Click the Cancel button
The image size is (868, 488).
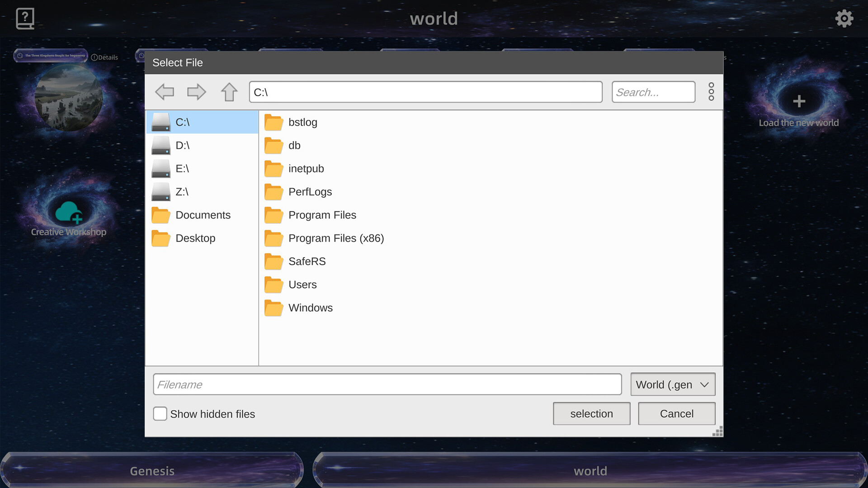click(x=676, y=413)
